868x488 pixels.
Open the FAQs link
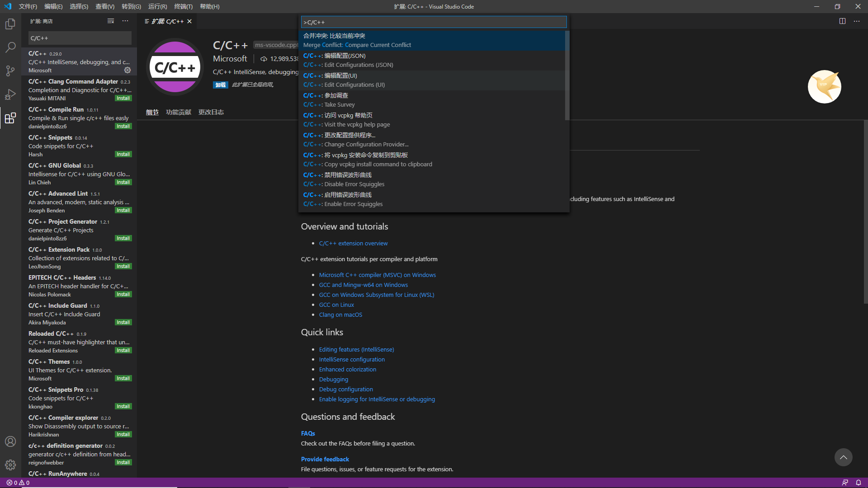[x=308, y=433]
